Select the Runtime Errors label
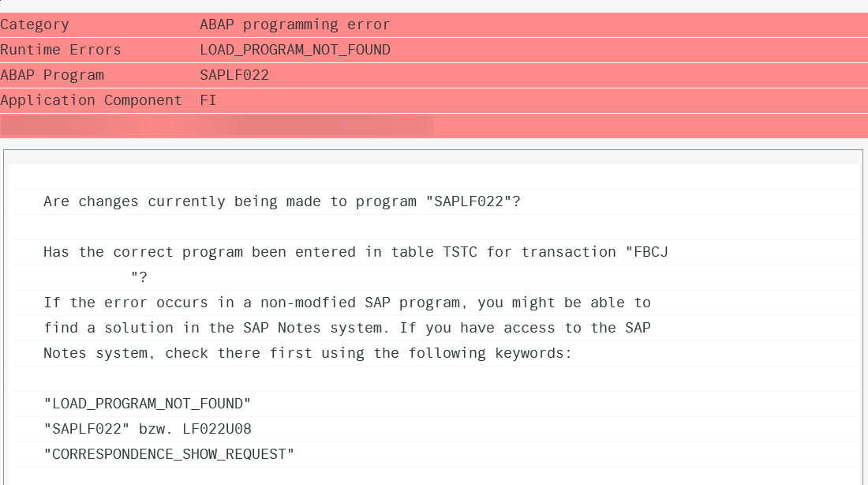Viewport: 868px width, 485px height. click(60, 50)
